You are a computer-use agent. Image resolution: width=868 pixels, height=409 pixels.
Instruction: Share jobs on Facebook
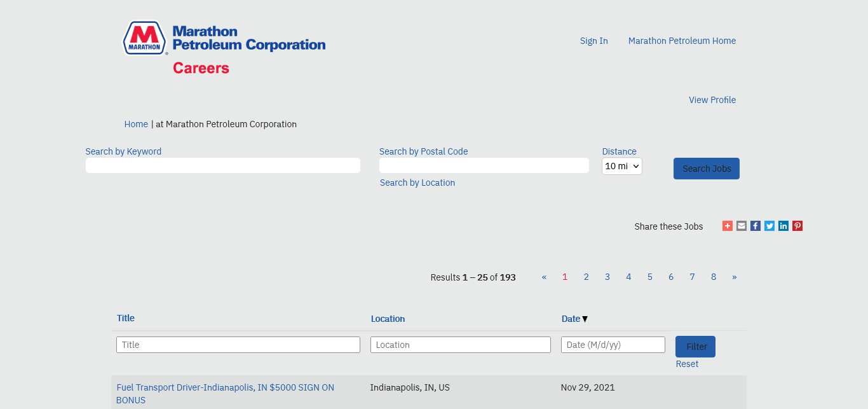[x=756, y=226]
